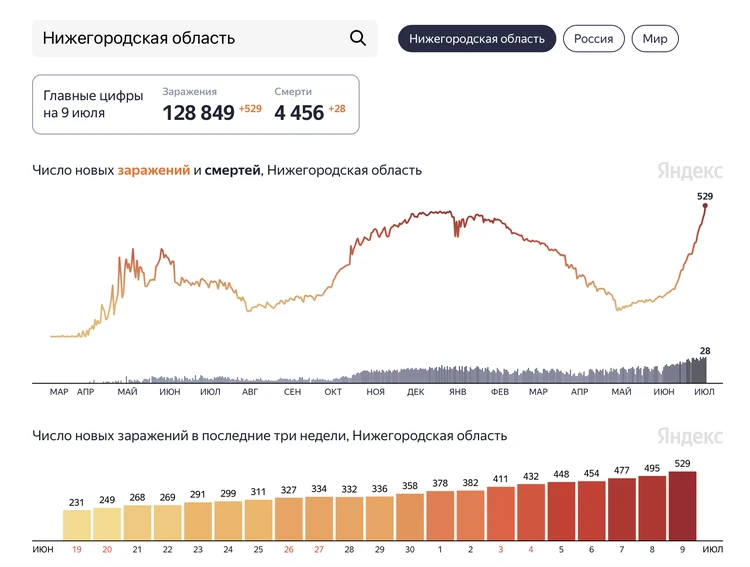Click the region search input field
Viewport: 750px width, 567px height.
click(190, 39)
